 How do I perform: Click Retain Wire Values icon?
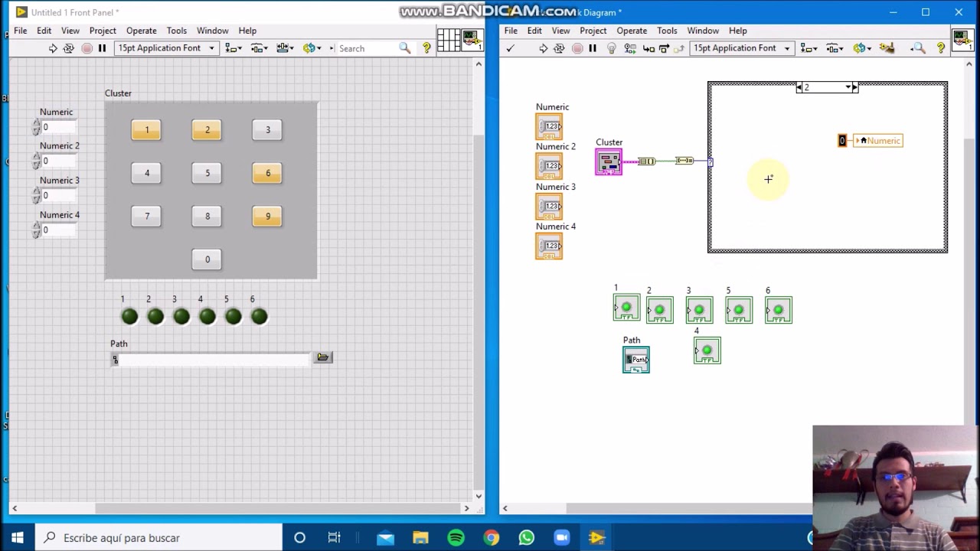pyautogui.click(x=630, y=48)
